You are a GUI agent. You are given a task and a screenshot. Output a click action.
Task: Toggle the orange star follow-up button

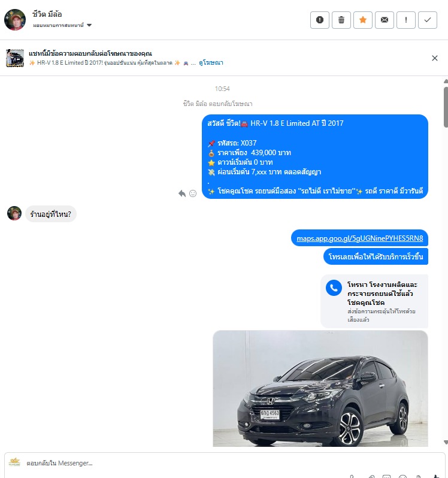(x=363, y=20)
